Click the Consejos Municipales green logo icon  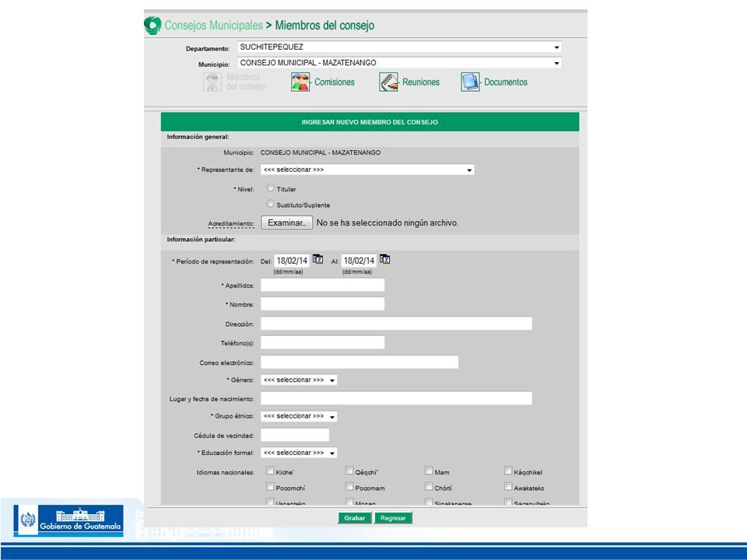[153, 25]
